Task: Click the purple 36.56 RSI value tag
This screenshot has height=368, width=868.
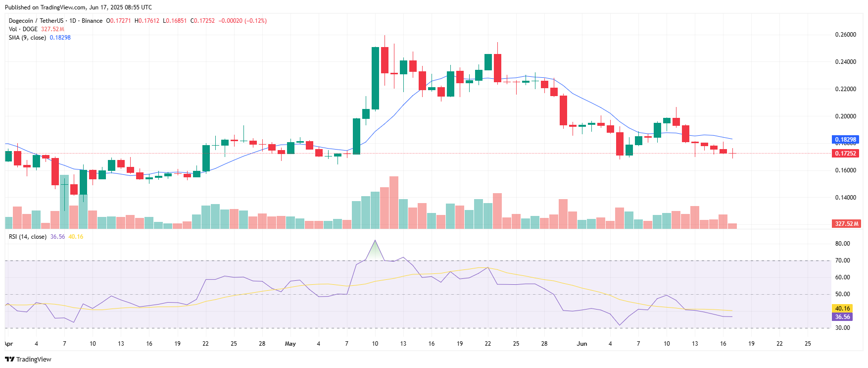Action: [x=842, y=317]
